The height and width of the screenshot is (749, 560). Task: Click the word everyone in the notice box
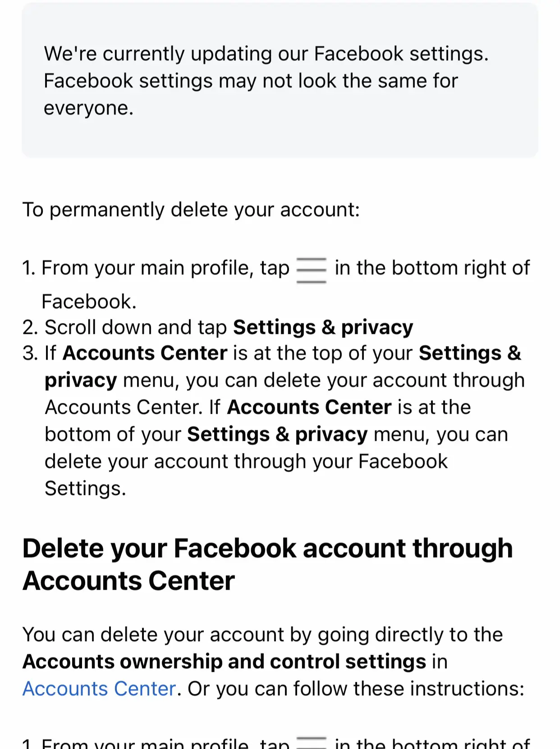[x=88, y=108]
